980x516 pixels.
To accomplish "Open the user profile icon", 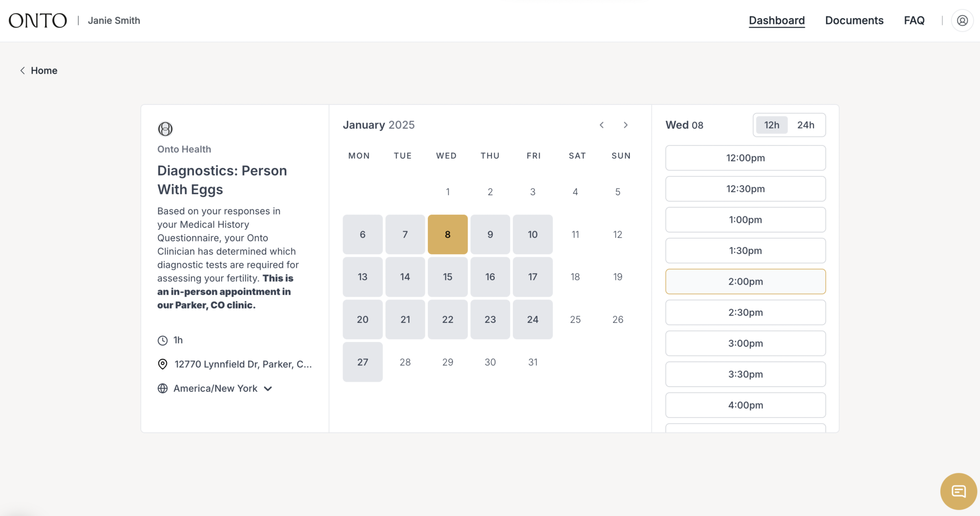I will [x=962, y=20].
